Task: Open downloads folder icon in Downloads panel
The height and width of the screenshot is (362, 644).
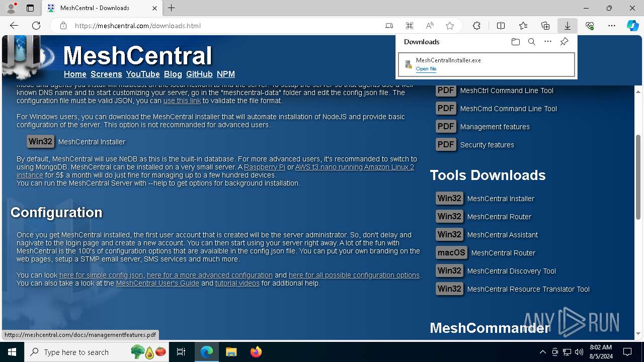Action: coord(516,42)
